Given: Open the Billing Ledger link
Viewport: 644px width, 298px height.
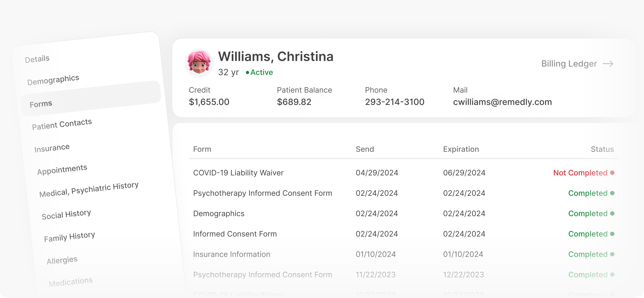Looking at the screenshot, I should [x=569, y=64].
